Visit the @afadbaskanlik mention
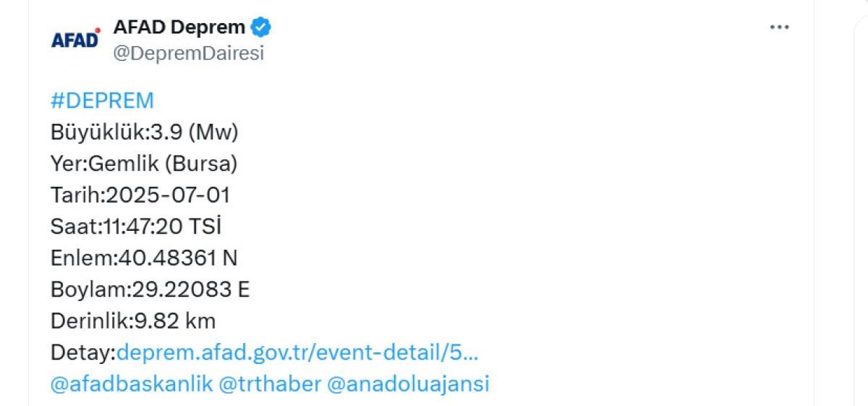 132,384
